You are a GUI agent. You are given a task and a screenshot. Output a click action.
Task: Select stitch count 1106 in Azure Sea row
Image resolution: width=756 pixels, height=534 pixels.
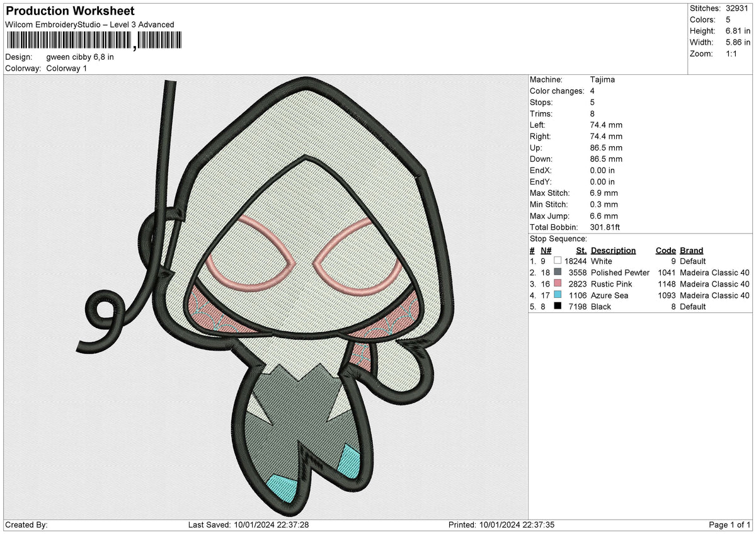pyautogui.click(x=578, y=295)
